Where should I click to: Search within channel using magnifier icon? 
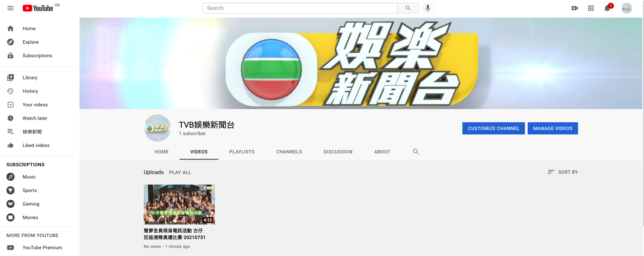click(x=416, y=152)
